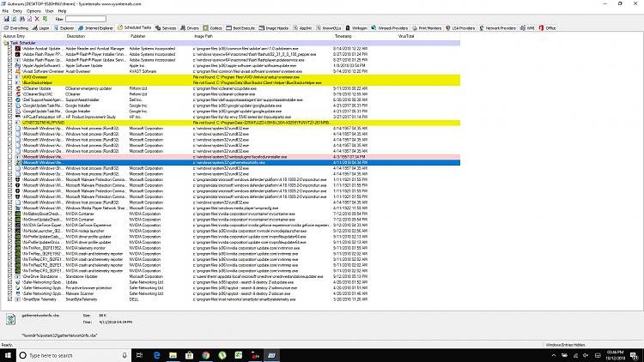Viewport: 644px width, 362px height.
Task: Toggle checkbox of selected gathernetworkinfo.vbs row
Action: tap(9, 162)
